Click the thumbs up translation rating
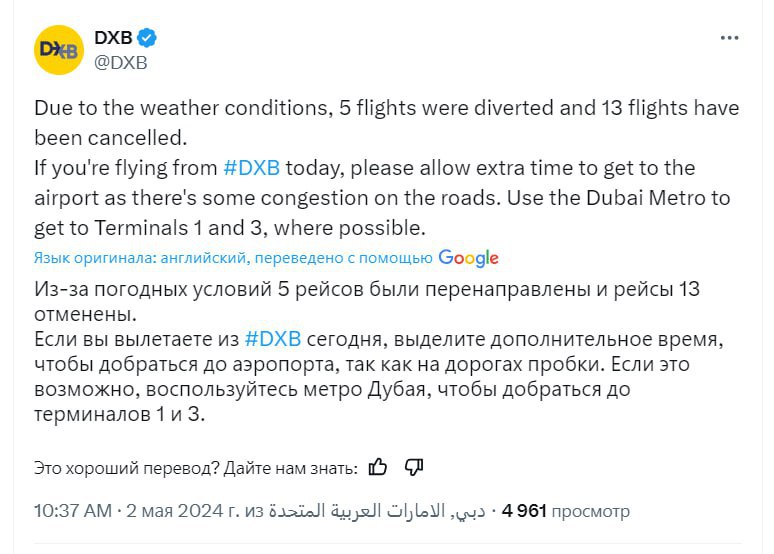This screenshot has height=554, width=774. pyautogui.click(x=378, y=466)
